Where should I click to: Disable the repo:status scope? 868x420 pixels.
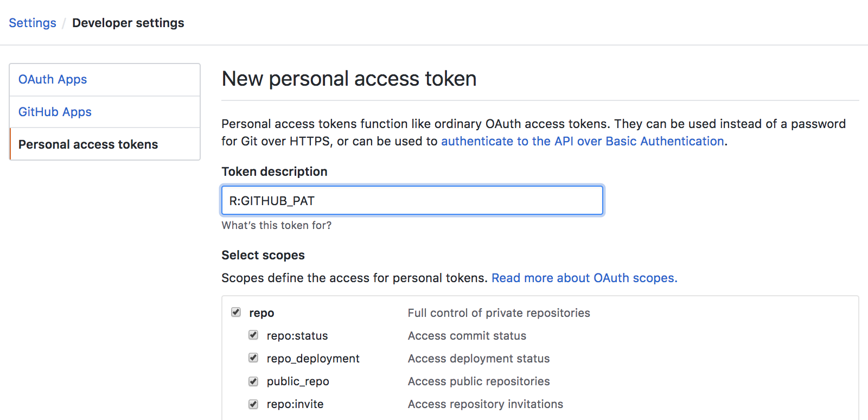click(x=253, y=335)
